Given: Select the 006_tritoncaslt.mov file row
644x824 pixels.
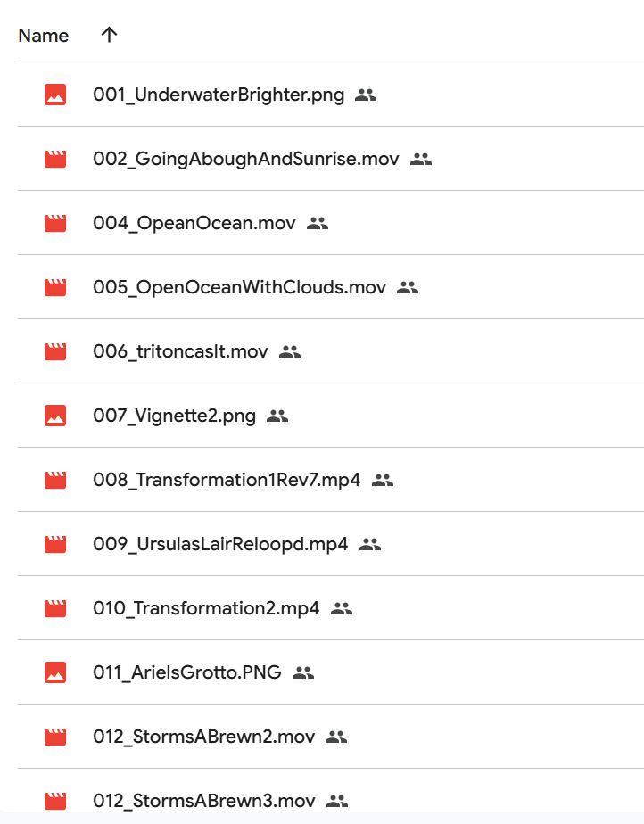Looking at the screenshot, I should pyautogui.click(x=331, y=351).
